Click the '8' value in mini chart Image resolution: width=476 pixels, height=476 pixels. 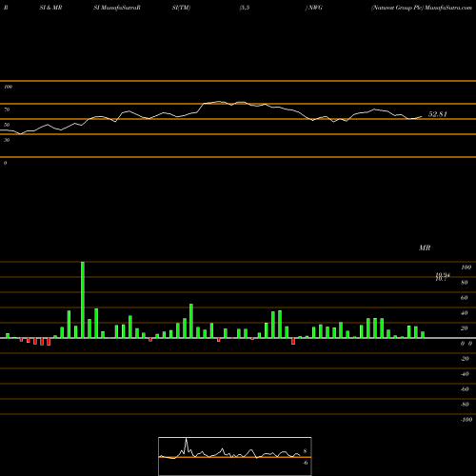[x=305, y=451]
